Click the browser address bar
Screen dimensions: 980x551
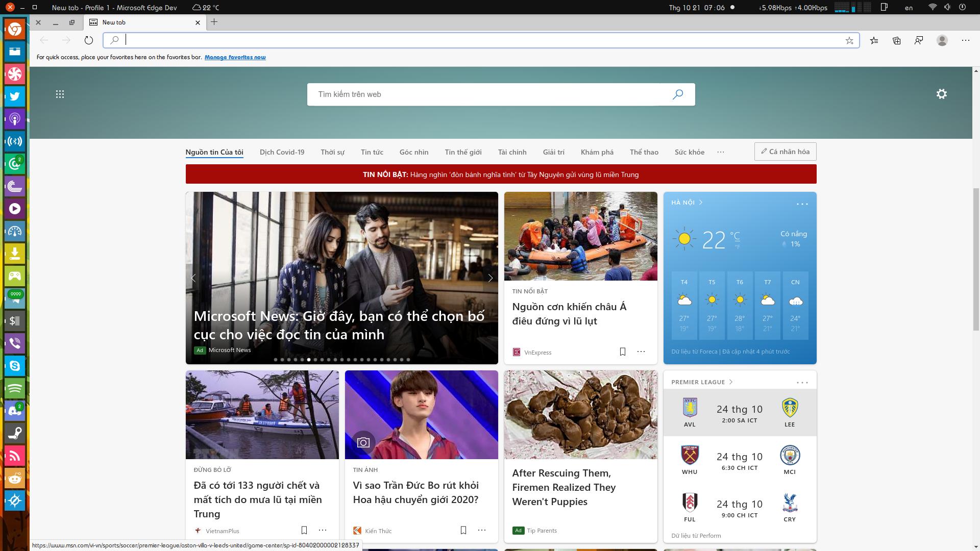[x=481, y=40]
